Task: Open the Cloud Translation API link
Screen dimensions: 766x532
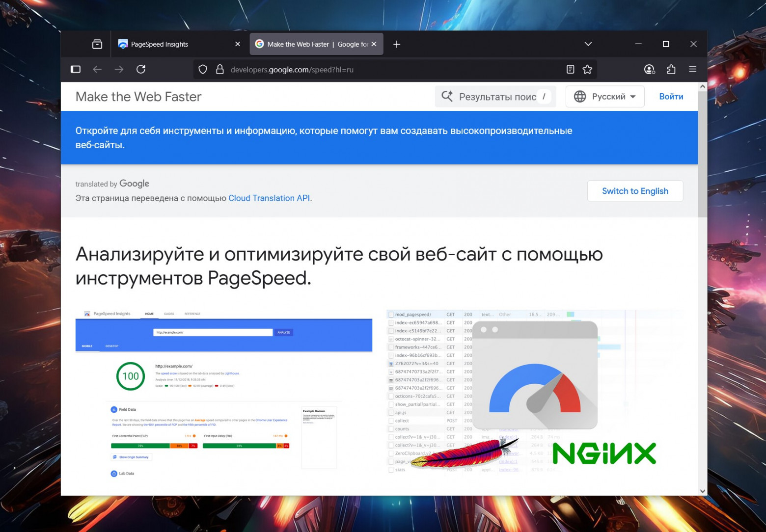Action: (x=269, y=198)
